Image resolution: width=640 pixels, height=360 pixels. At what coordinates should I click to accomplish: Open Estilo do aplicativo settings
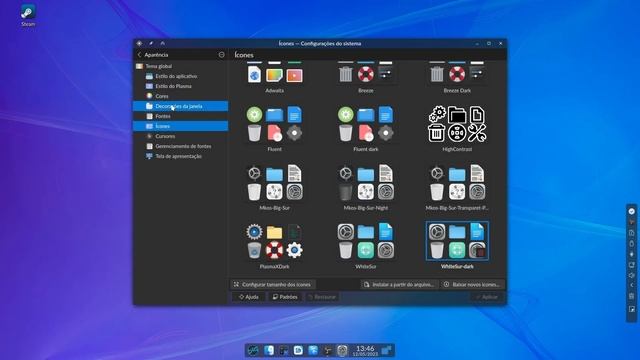(180, 76)
